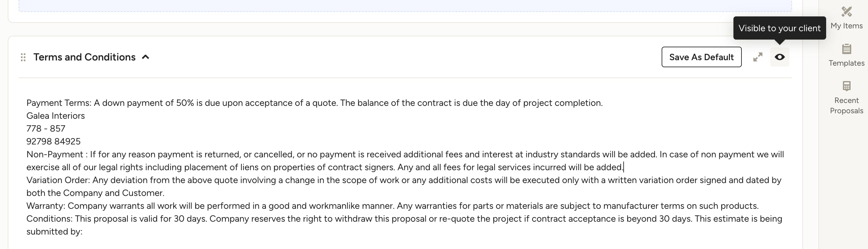Click the My Items label
This screenshot has height=249, width=868.
846,26
